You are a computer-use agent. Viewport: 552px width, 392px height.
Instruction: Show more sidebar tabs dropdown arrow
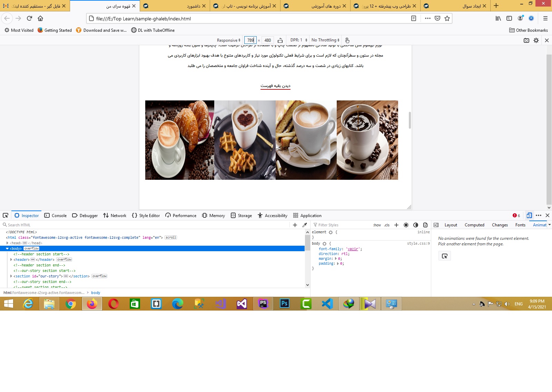coord(550,225)
